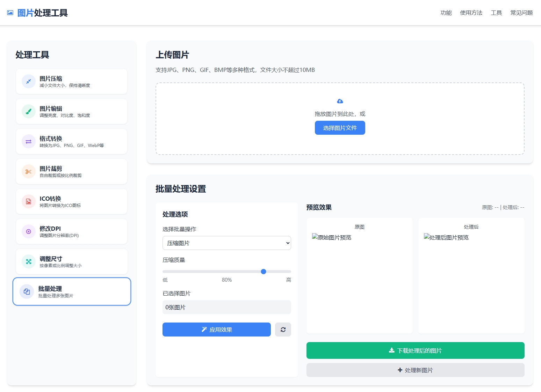Click the 压缩质量 slider handle

click(x=264, y=272)
